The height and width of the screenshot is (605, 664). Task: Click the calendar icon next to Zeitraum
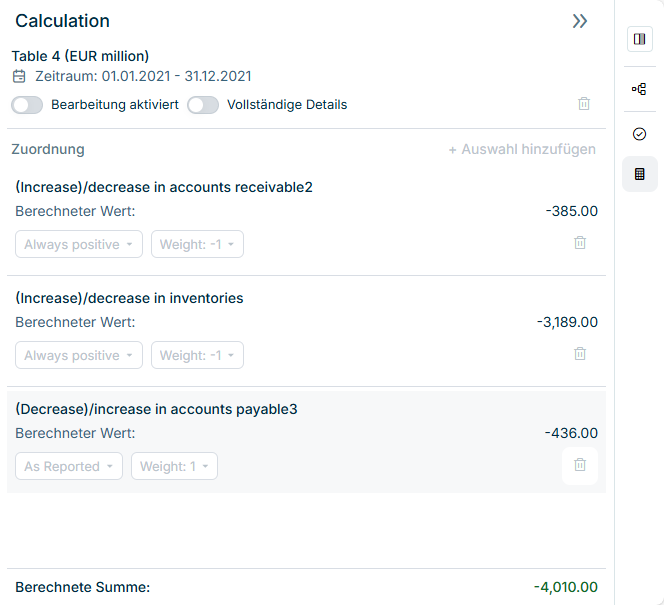coord(19,76)
